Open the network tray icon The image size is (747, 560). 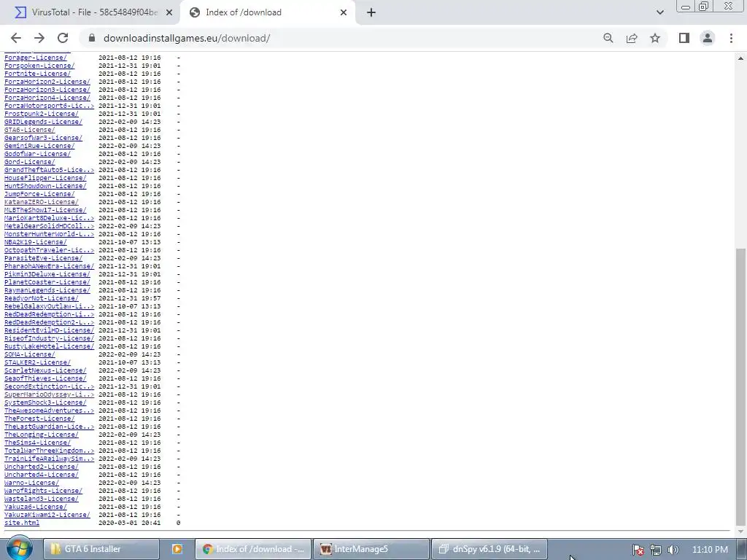(656, 550)
